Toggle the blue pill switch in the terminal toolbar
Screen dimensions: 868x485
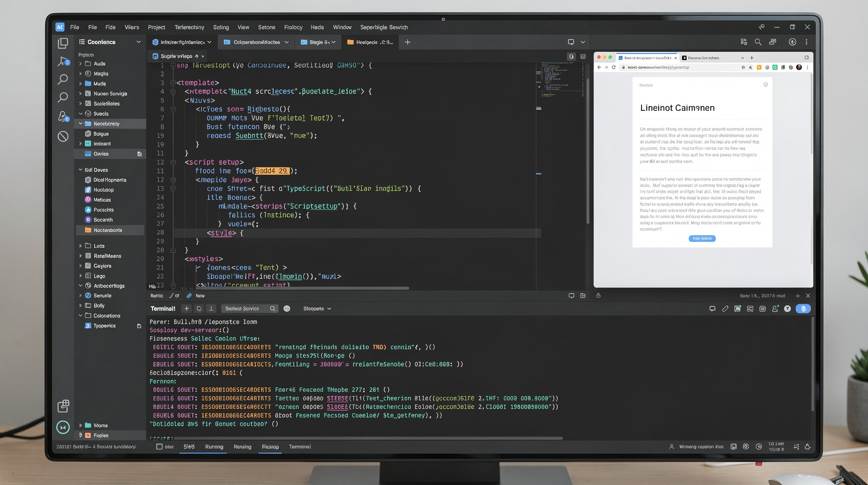(803, 309)
